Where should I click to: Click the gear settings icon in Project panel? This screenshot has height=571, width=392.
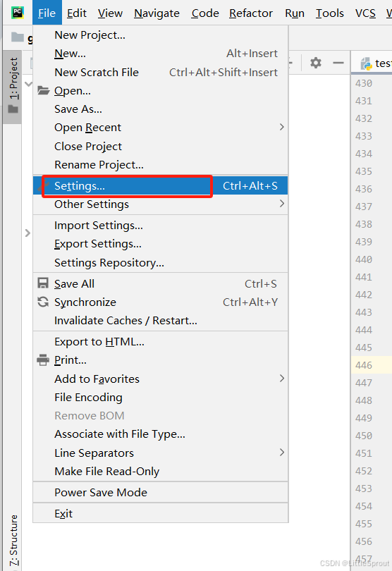315,63
